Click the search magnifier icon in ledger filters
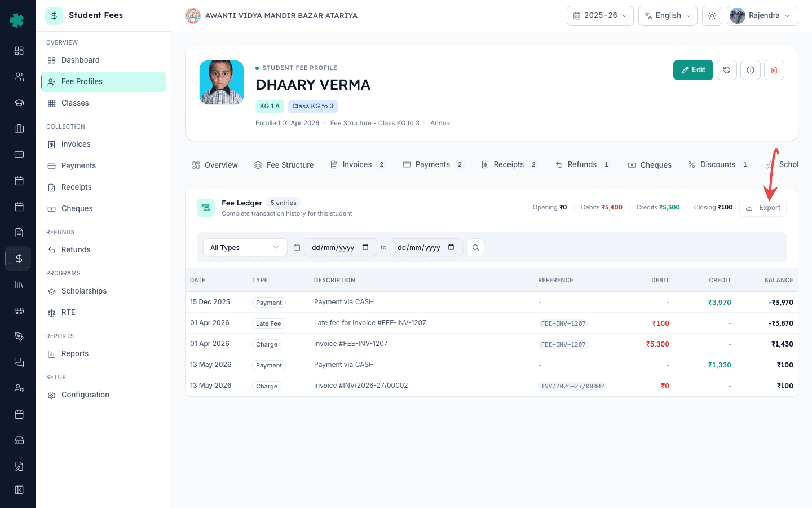 (475, 247)
